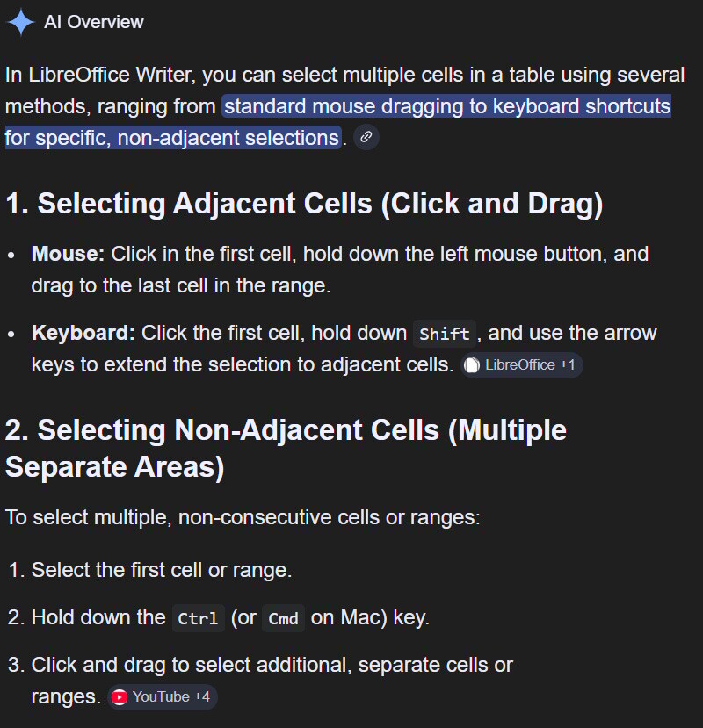This screenshot has height=728, width=703.
Task: Click the Shift key label
Action: click(445, 334)
